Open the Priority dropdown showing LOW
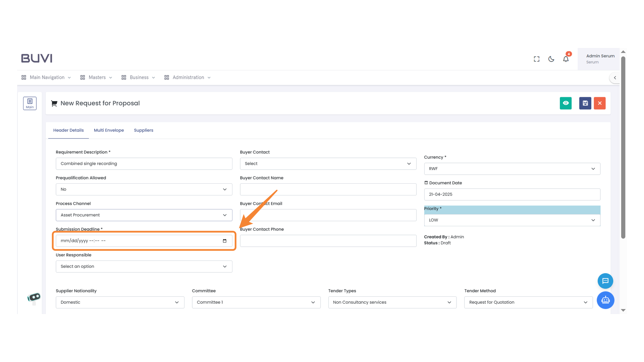 512,220
